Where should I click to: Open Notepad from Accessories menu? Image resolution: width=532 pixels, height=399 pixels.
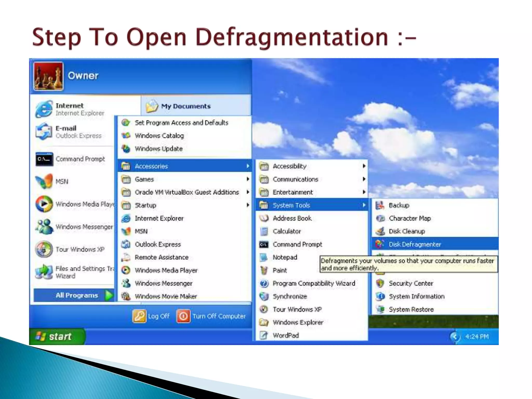click(x=285, y=257)
